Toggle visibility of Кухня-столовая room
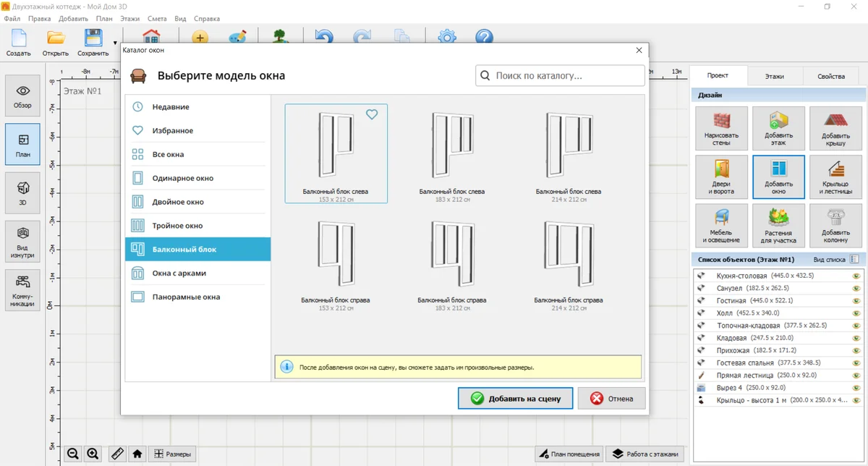The image size is (868, 466). coord(856,276)
